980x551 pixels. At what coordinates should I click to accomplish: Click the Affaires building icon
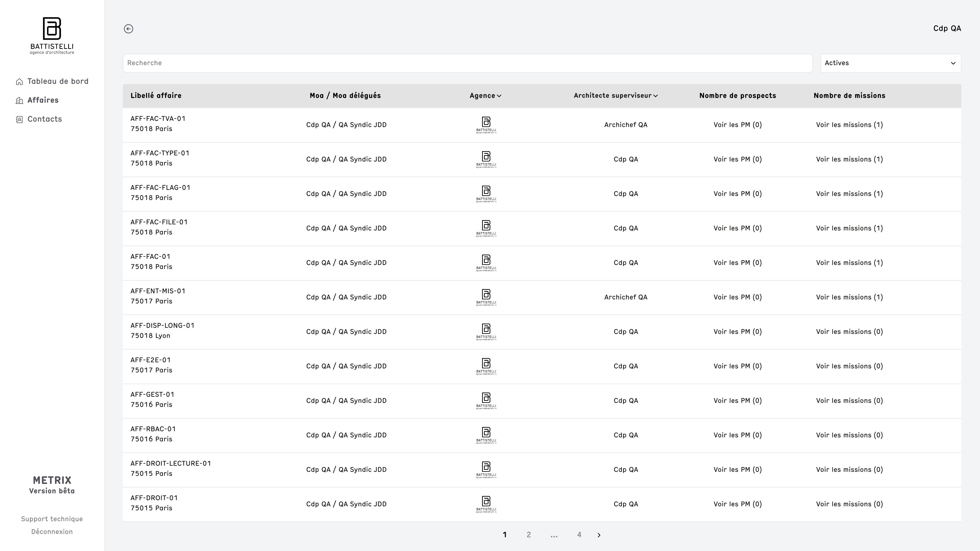tap(19, 100)
